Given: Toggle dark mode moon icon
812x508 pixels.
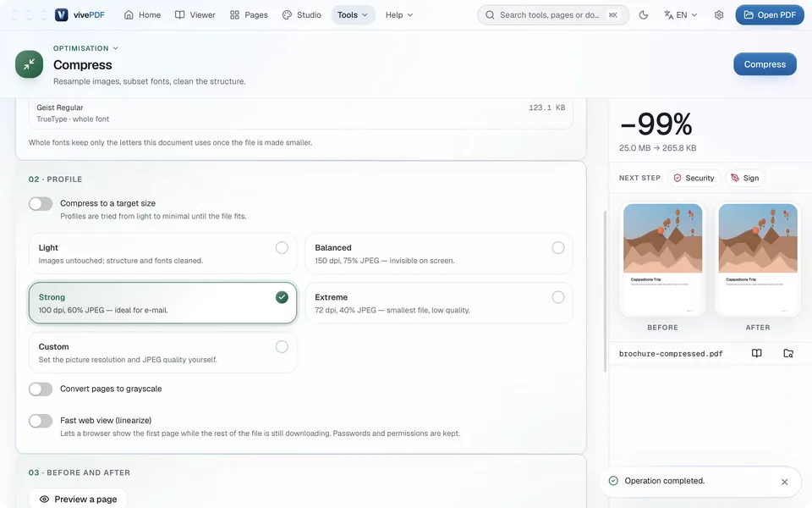Looking at the screenshot, I should [x=643, y=15].
